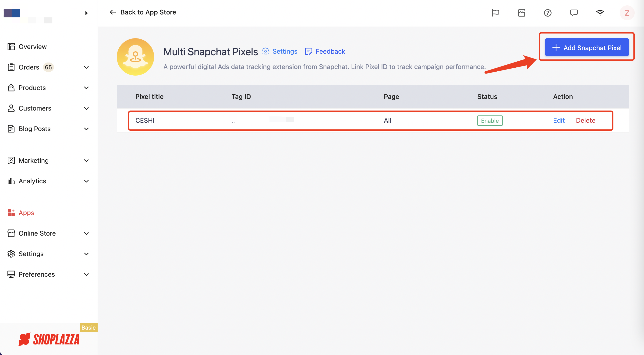Open the storefront icon in top bar
The image size is (644, 355).
[521, 13]
